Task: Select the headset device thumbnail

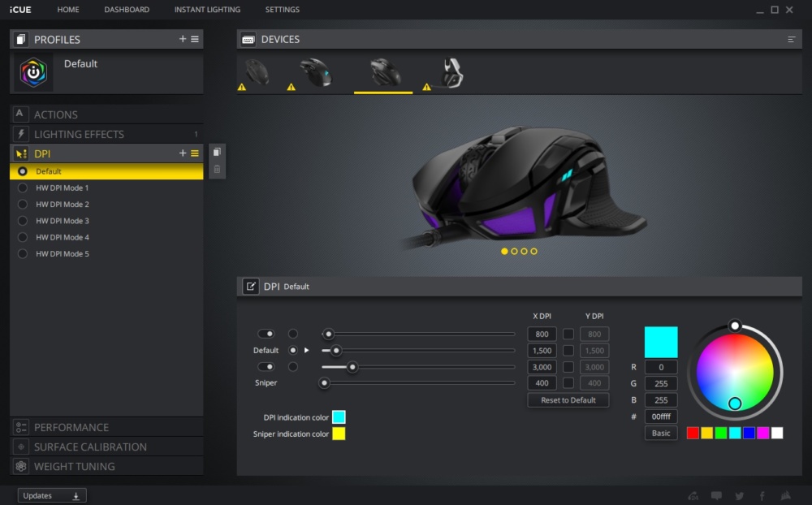Action: coord(451,72)
